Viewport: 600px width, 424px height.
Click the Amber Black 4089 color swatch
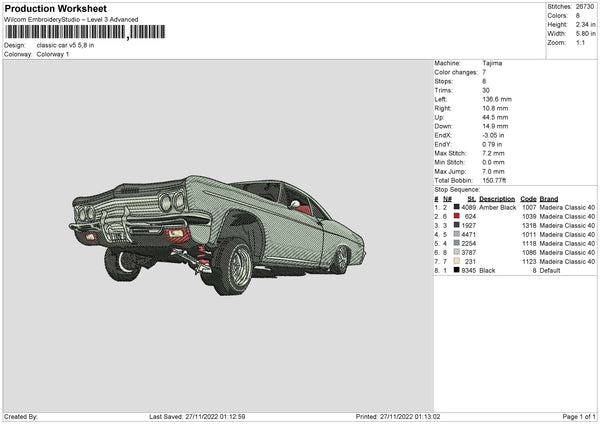click(x=458, y=207)
